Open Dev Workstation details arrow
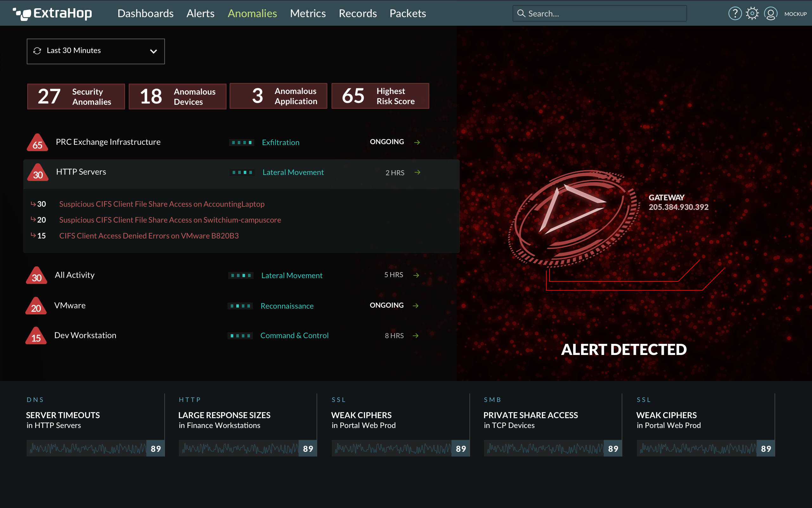Viewport: 812px width, 508px height. click(416, 336)
